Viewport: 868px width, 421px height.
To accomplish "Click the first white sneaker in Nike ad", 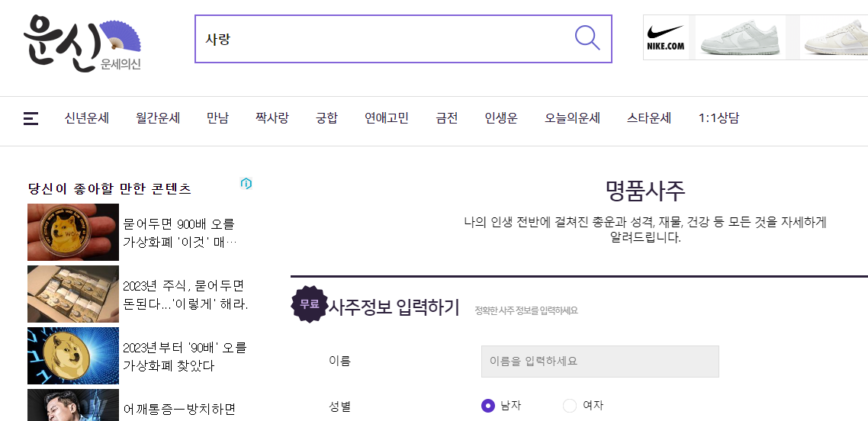I will 740,39.
